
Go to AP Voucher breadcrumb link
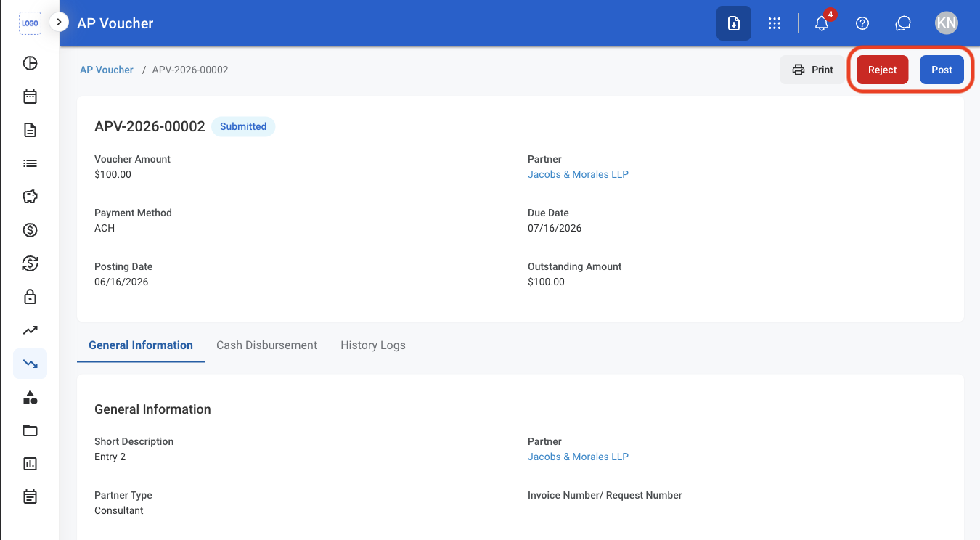(107, 70)
